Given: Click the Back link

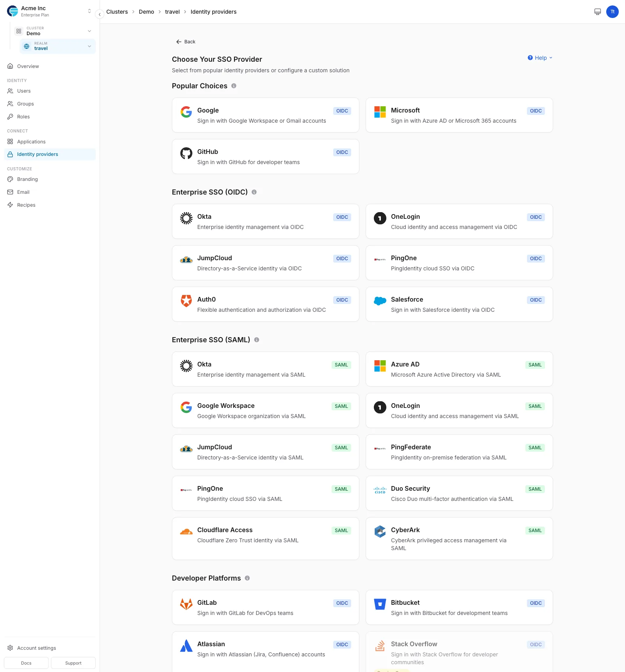Looking at the screenshot, I should pos(186,42).
